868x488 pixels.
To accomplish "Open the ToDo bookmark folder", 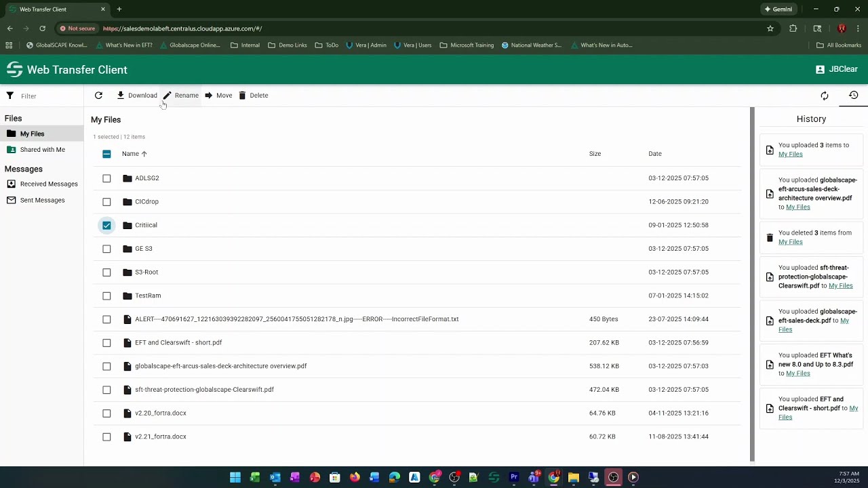I will point(326,45).
